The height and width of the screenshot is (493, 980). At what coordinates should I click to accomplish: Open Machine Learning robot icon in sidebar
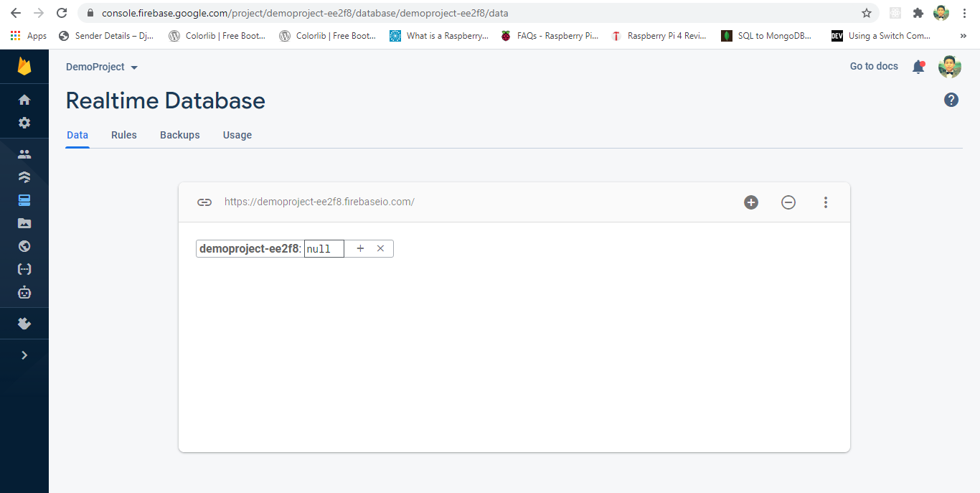coord(24,292)
